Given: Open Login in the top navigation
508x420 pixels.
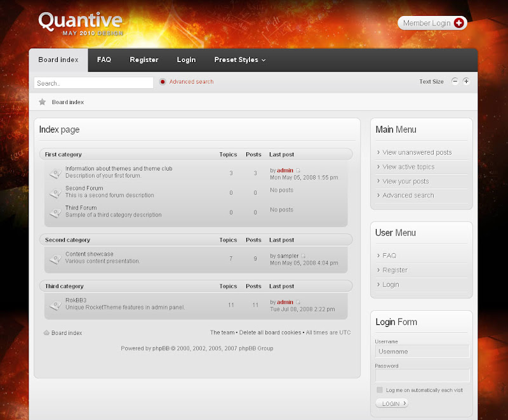Looking at the screenshot, I should click(186, 60).
